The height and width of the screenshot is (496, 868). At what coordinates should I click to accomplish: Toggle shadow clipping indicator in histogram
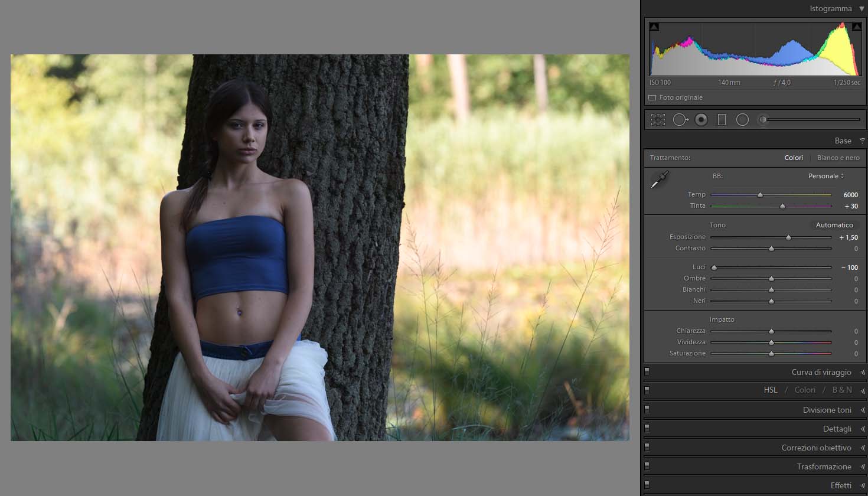(x=654, y=27)
